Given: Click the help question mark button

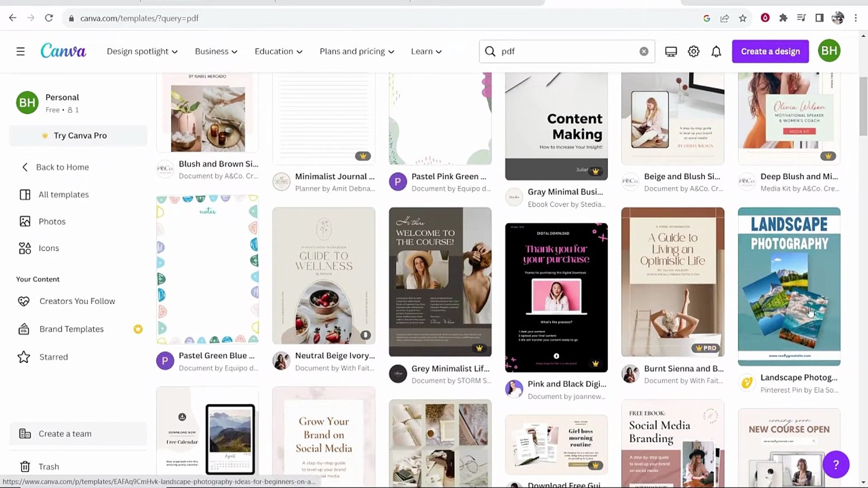Looking at the screenshot, I should pyautogui.click(x=835, y=465).
